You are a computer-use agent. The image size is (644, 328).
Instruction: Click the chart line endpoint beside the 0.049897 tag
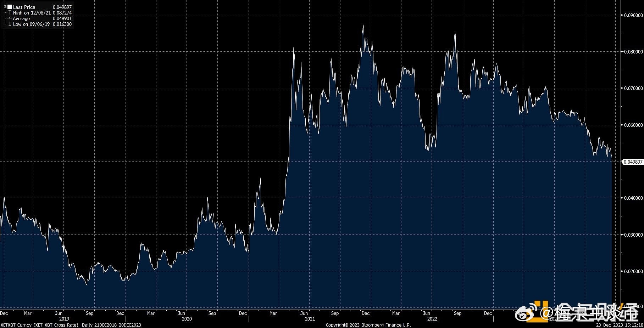point(612,161)
